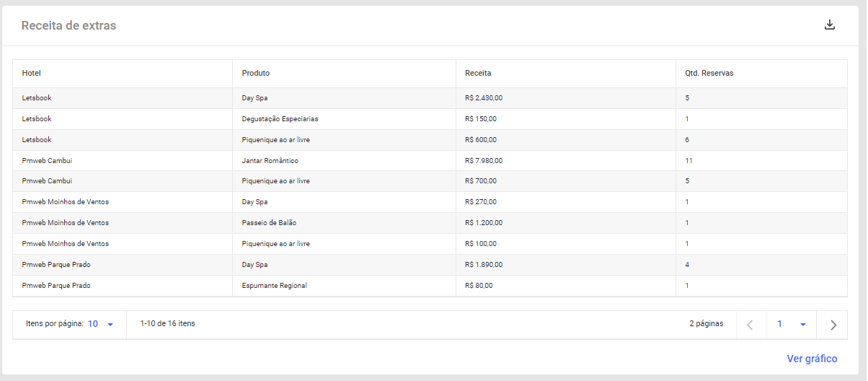This screenshot has width=868, height=381.
Task: Open the Ver gráfico link
Action: pyautogui.click(x=812, y=359)
